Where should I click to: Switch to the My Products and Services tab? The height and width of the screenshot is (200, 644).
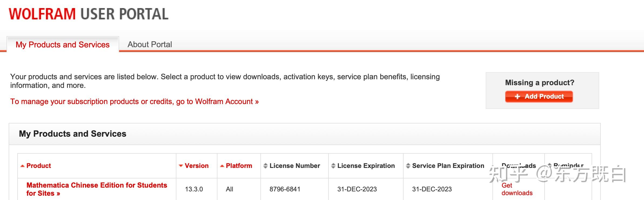62,44
